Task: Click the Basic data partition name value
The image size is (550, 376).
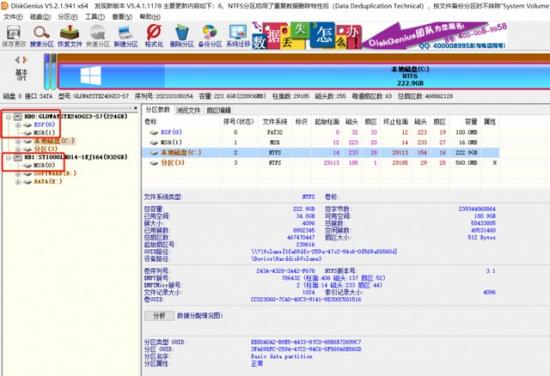Action: [x=282, y=356]
